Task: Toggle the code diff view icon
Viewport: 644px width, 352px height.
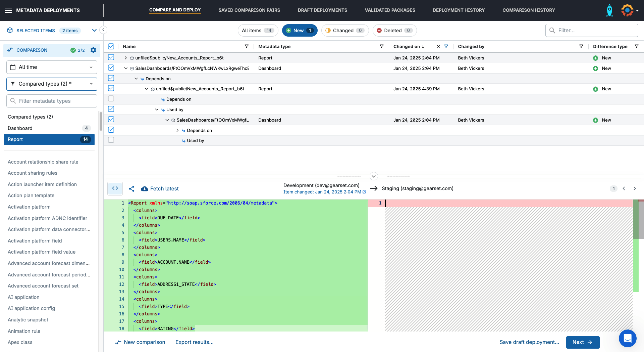Action: (x=115, y=188)
